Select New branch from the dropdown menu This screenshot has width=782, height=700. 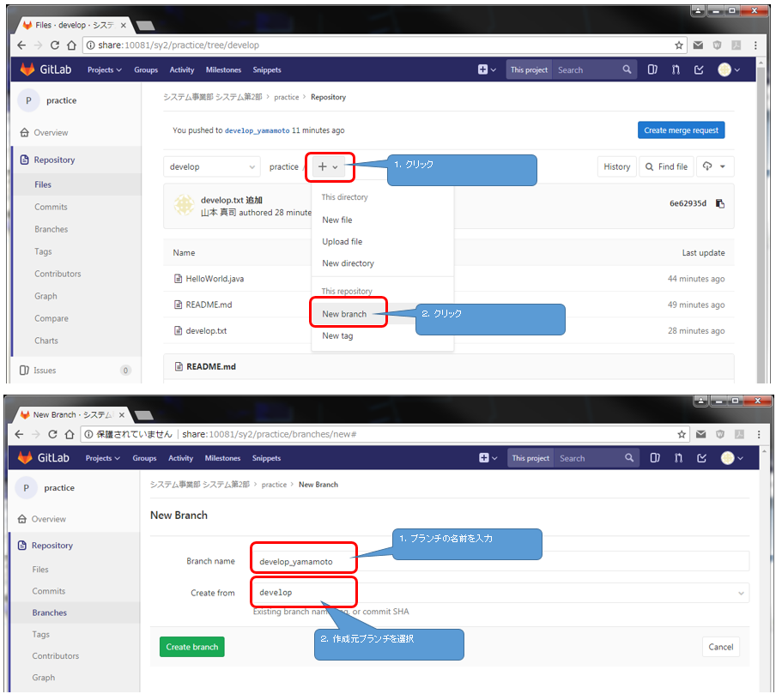pos(344,314)
